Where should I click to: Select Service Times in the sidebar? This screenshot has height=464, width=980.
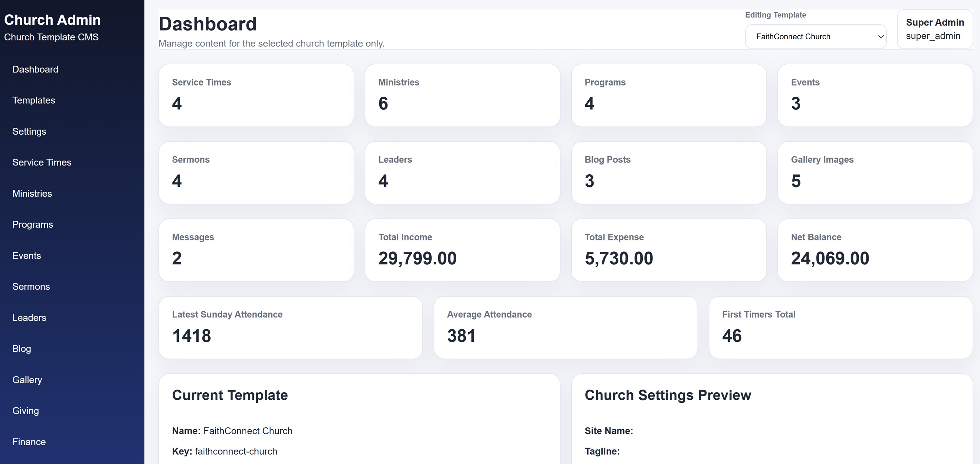click(42, 162)
